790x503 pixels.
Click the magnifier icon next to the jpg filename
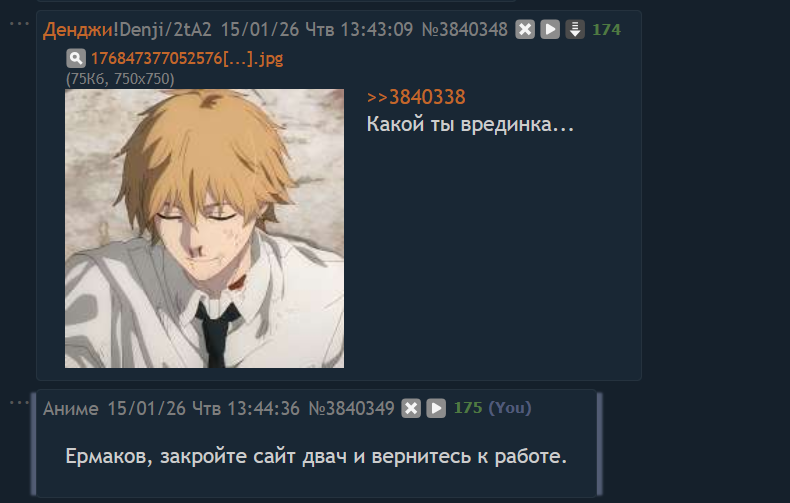tap(76, 58)
